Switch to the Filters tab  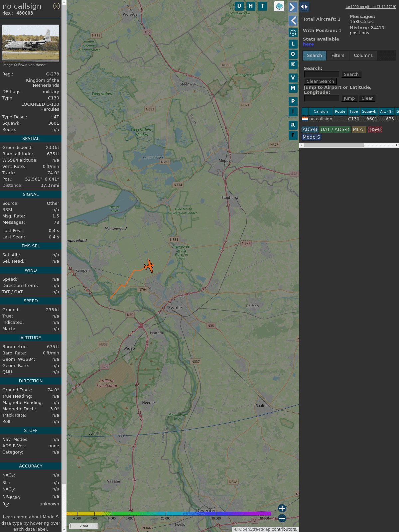[338, 56]
